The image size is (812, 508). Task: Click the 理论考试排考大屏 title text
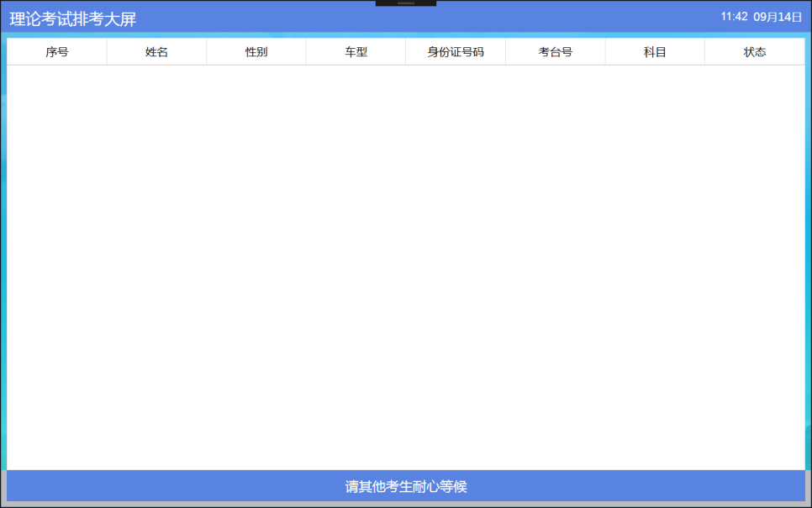[x=72, y=19]
